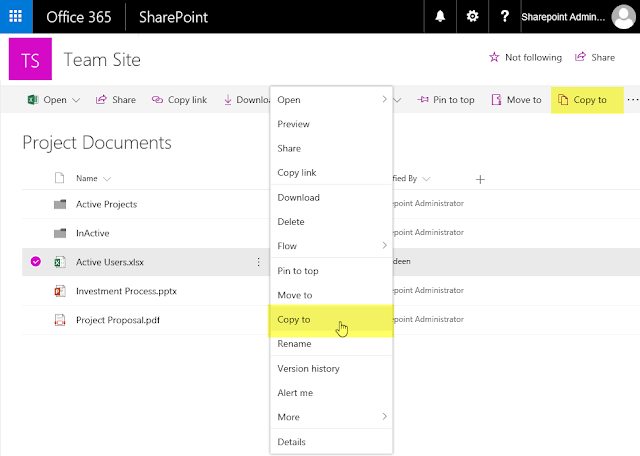The image size is (640, 456).
Task: Click the SharePoint header link
Action: point(173,17)
